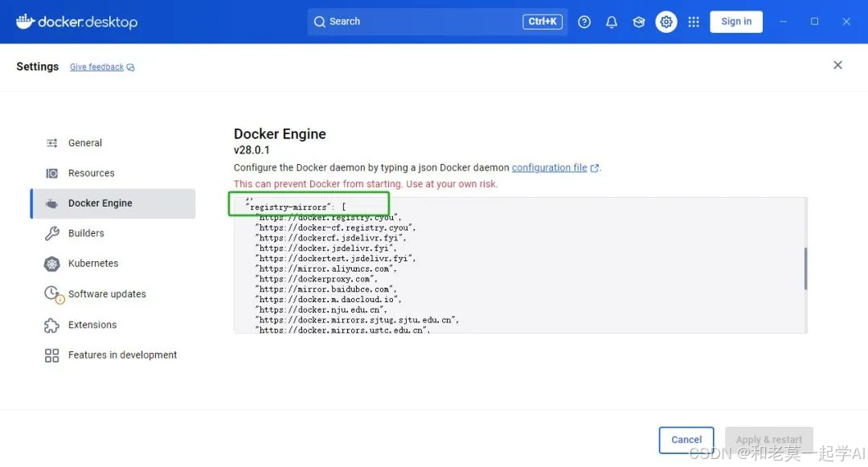868x467 pixels.
Task: Click the dockerproxy.com mirror line
Action: pyautogui.click(x=316, y=279)
